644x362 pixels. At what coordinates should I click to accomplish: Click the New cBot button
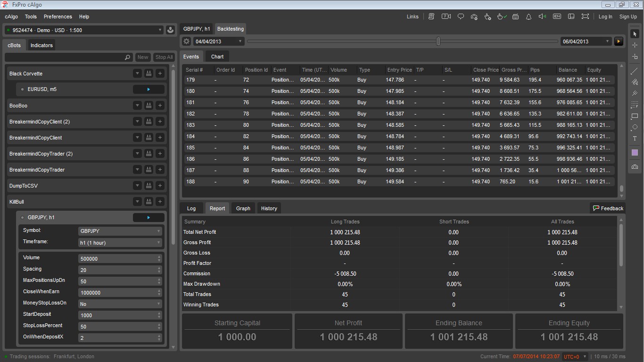pyautogui.click(x=143, y=57)
